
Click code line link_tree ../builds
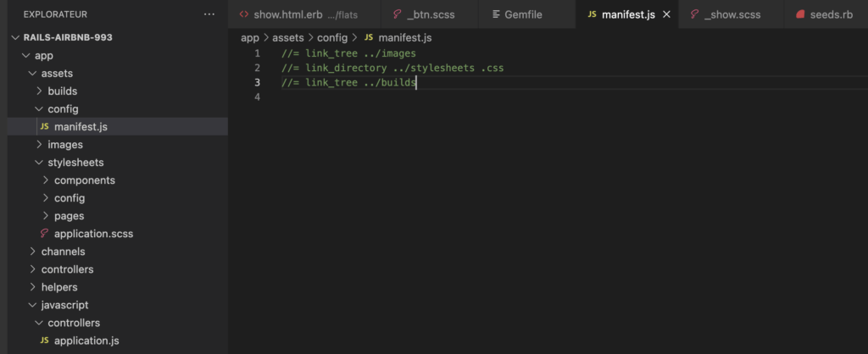(x=348, y=82)
